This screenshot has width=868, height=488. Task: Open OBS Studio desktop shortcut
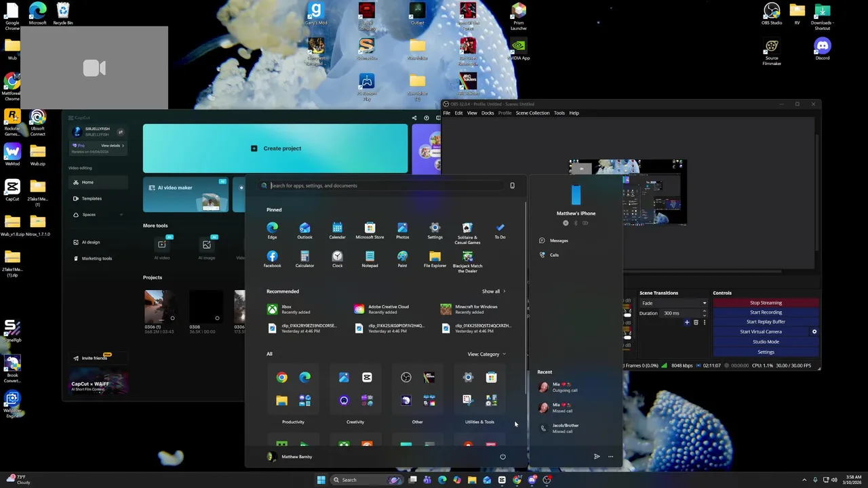[x=772, y=14]
